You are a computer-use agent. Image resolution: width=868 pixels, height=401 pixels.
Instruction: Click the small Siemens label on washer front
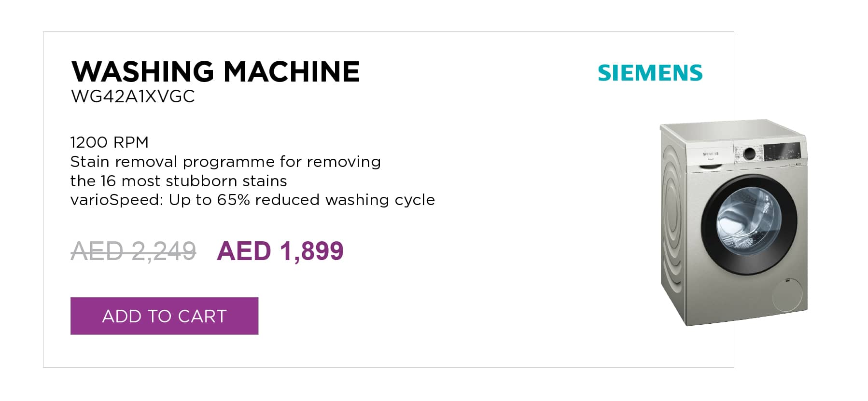tap(710, 153)
